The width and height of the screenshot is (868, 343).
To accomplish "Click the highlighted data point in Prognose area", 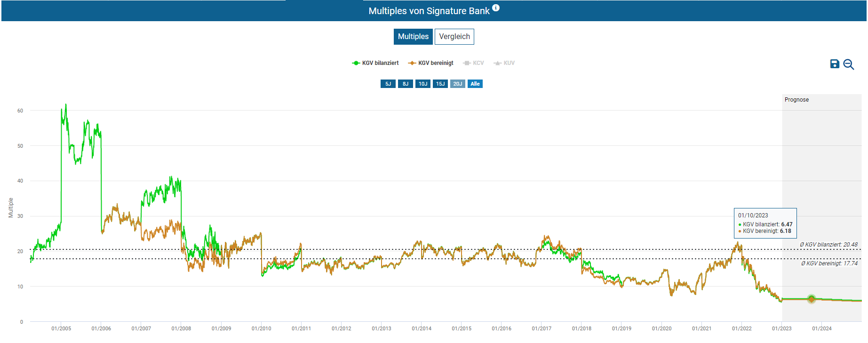I will coord(812,299).
